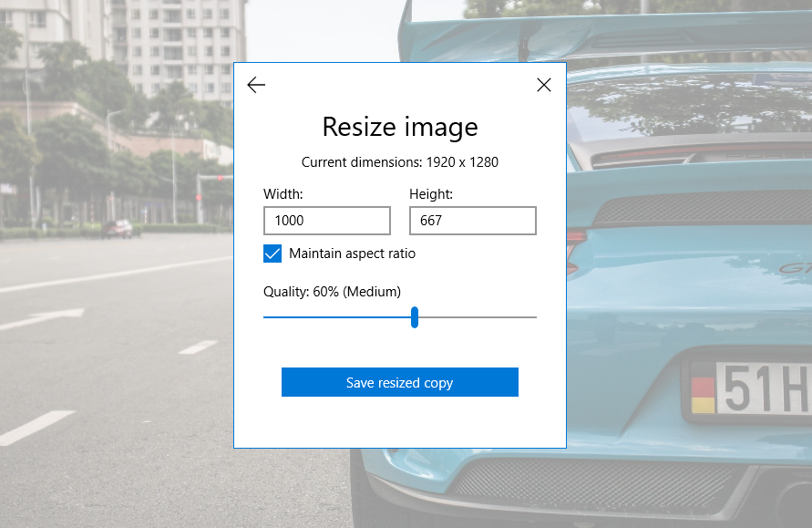Click the Width: label

pos(283,194)
